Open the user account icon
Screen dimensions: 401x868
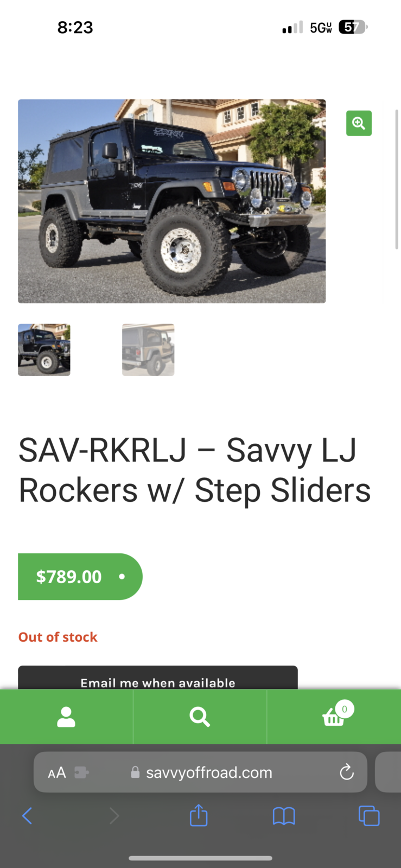click(x=66, y=717)
